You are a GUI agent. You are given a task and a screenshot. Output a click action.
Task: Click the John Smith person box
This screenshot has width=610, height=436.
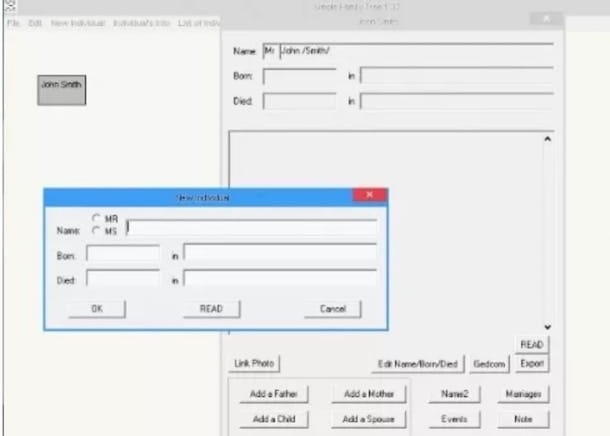pos(61,90)
